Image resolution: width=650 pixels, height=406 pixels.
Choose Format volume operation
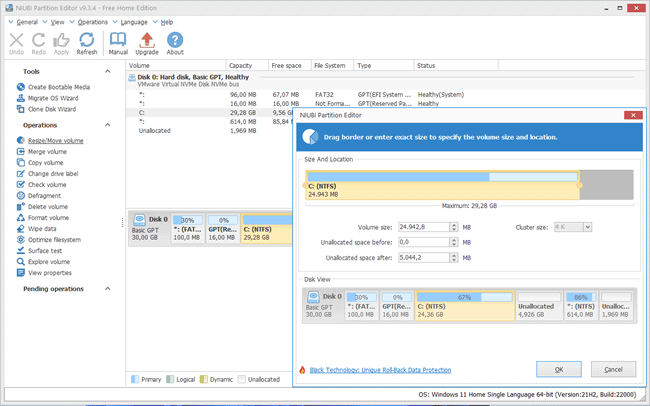point(43,218)
